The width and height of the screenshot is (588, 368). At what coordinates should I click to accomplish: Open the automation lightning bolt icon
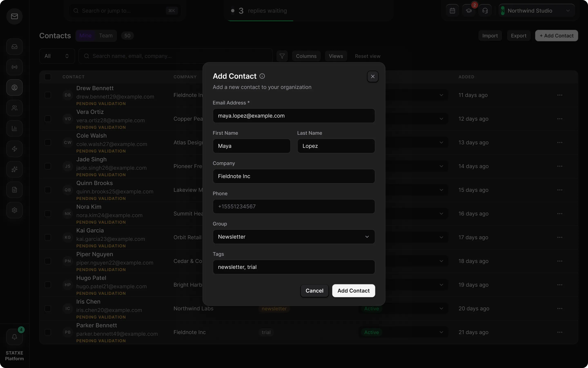click(14, 149)
